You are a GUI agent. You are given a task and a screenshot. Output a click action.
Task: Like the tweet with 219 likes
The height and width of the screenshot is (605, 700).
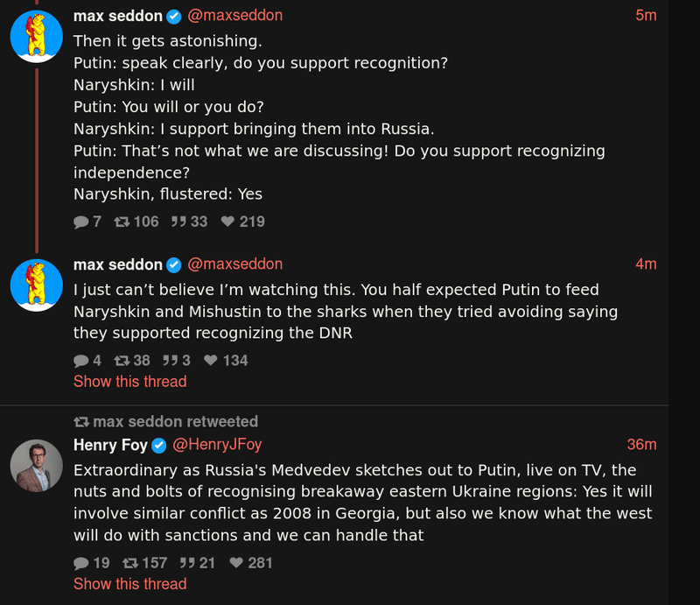[227, 222]
